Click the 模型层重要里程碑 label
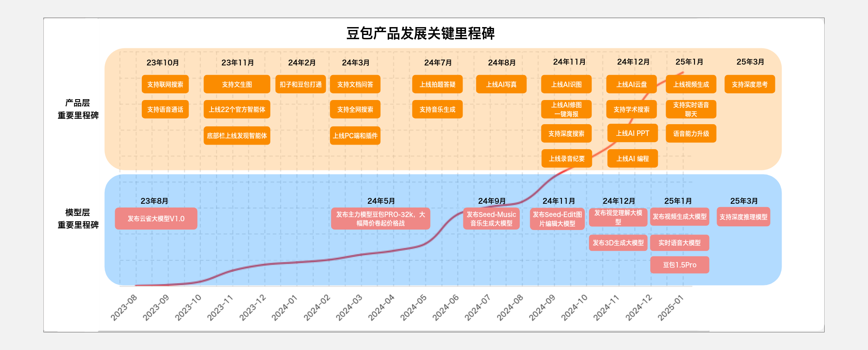Screen dimensions: 868x350 pyautogui.click(x=78, y=219)
